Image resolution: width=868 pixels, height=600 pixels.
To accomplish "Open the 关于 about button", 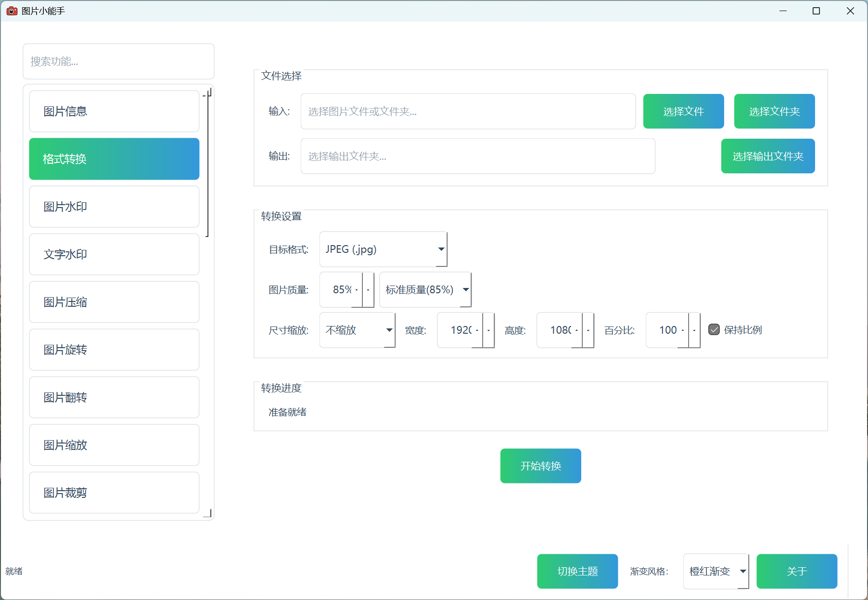I will pos(796,572).
